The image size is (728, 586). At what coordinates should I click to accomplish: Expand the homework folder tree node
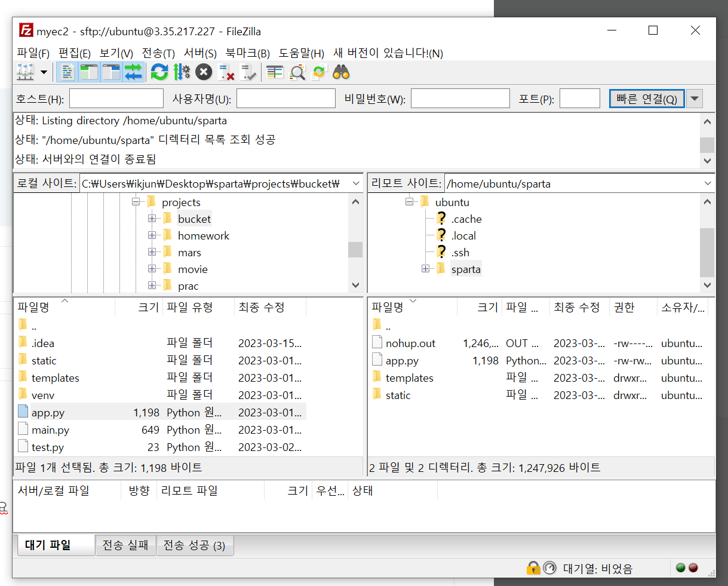[152, 235]
